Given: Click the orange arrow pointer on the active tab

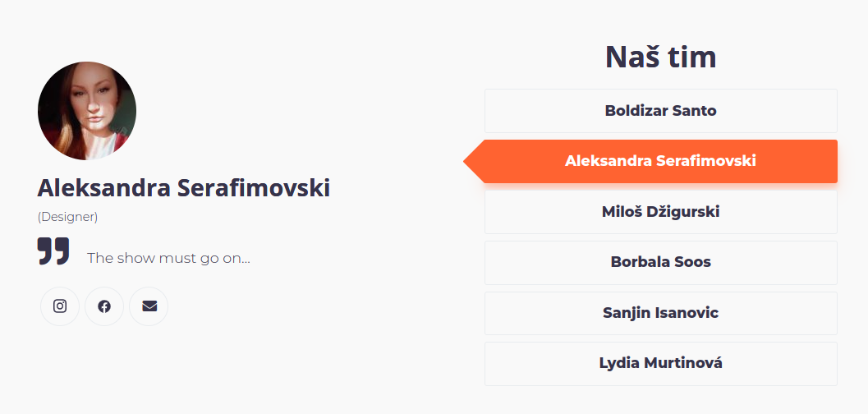Looking at the screenshot, I should pos(473,161).
